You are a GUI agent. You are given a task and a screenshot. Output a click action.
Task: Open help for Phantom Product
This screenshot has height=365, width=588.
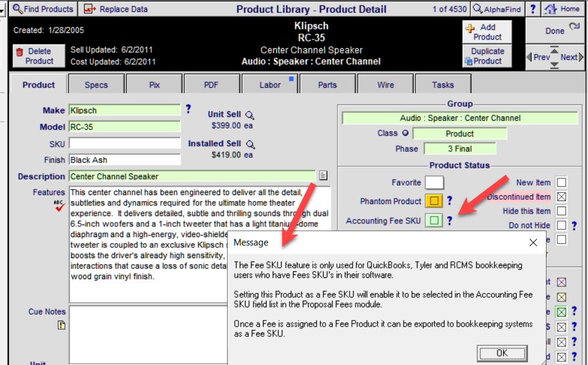pyautogui.click(x=449, y=201)
